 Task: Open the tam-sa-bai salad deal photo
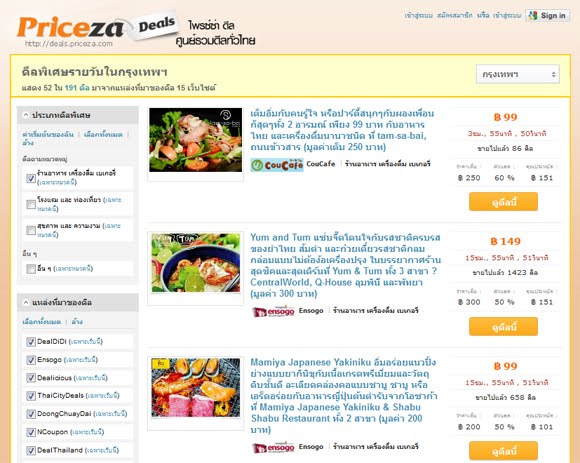(195, 140)
